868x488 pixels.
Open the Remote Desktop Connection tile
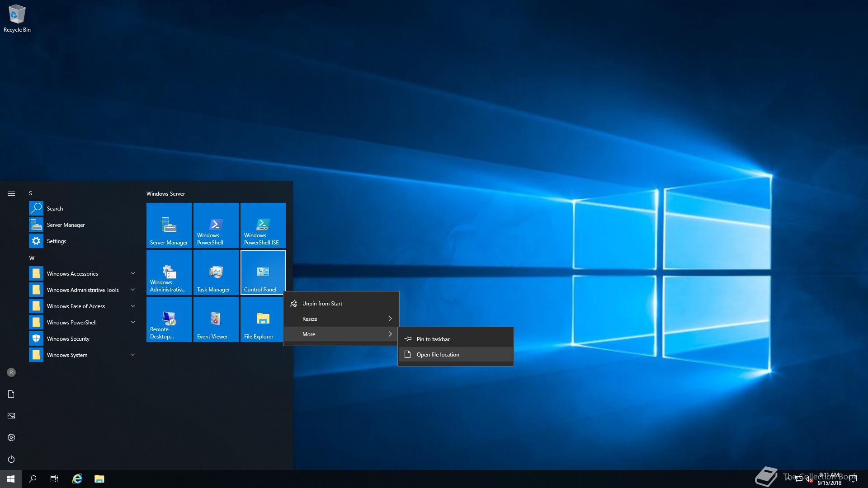tap(169, 319)
